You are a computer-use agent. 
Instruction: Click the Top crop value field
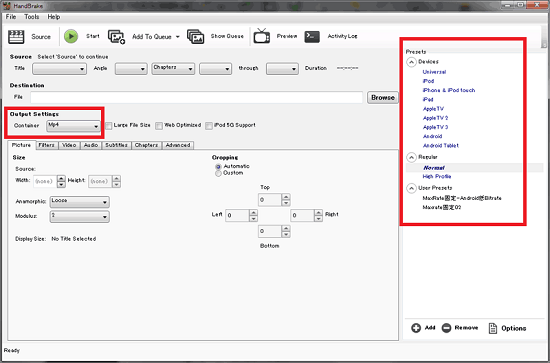pyautogui.click(x=270, y=200)
